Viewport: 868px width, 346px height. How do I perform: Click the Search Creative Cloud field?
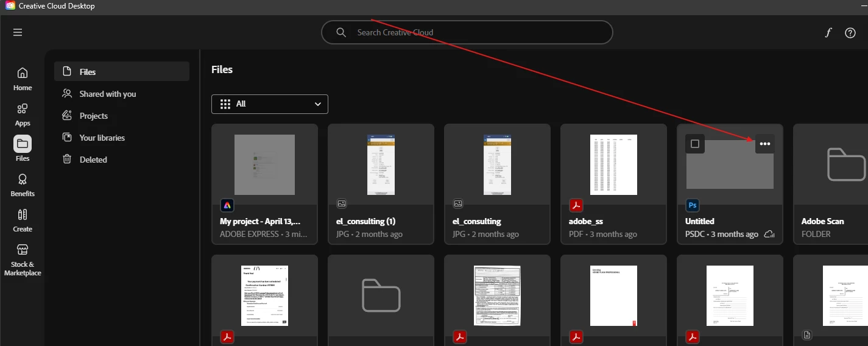(x=467, y=32)
